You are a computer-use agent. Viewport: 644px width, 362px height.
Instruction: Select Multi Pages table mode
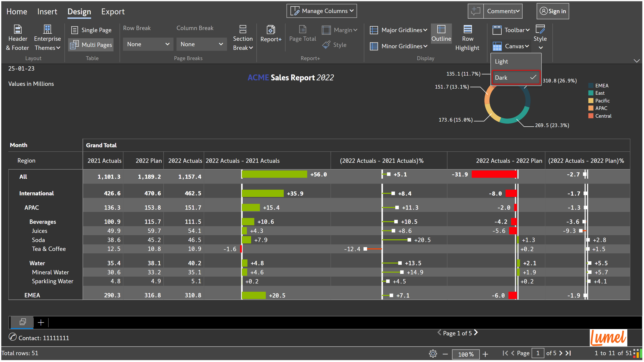click(91, 45)
